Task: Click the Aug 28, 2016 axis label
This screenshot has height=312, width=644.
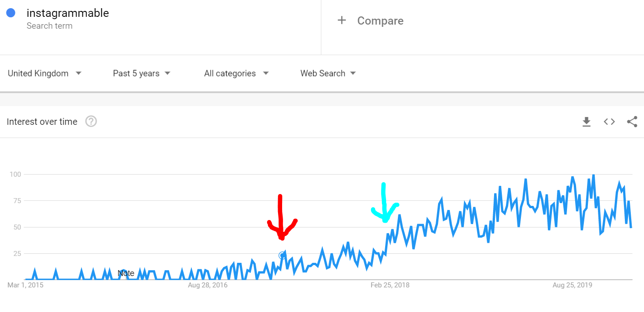Action: tap(208, 285)
